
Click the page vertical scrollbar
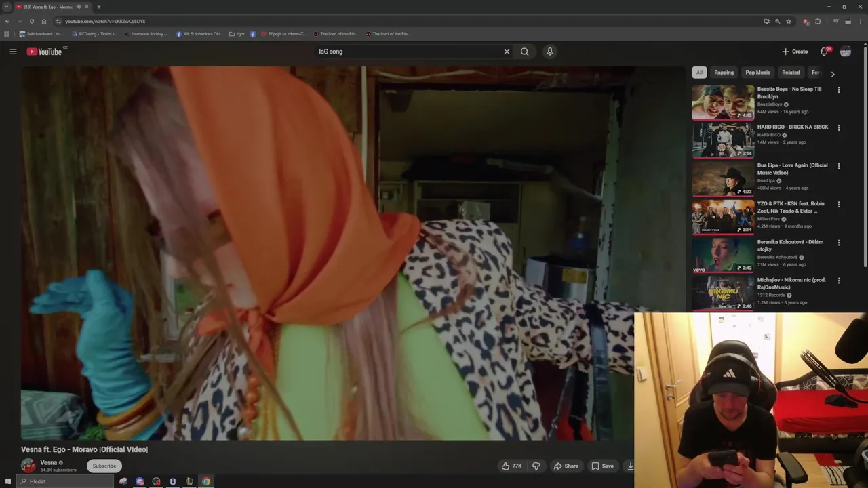point(865,156)
